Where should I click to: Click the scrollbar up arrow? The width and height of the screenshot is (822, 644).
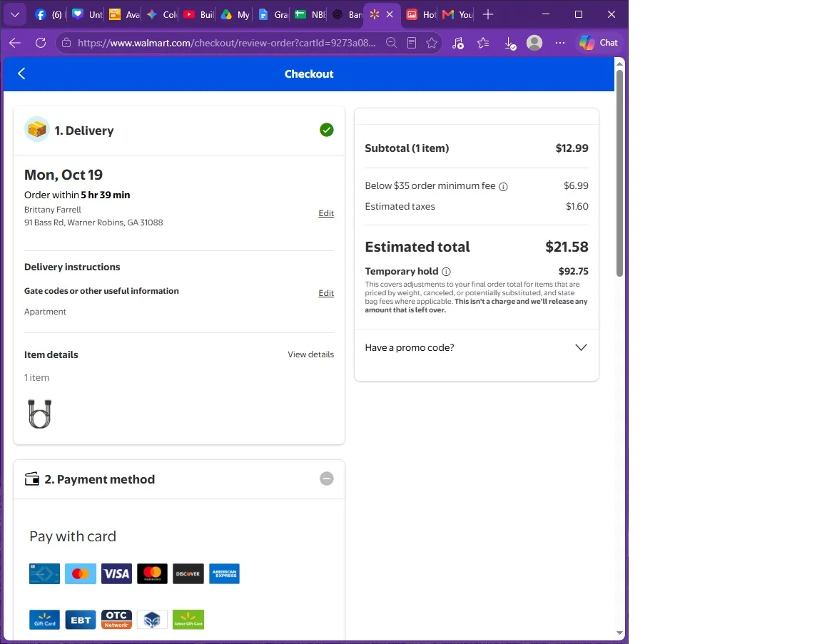tap(619, 63)
